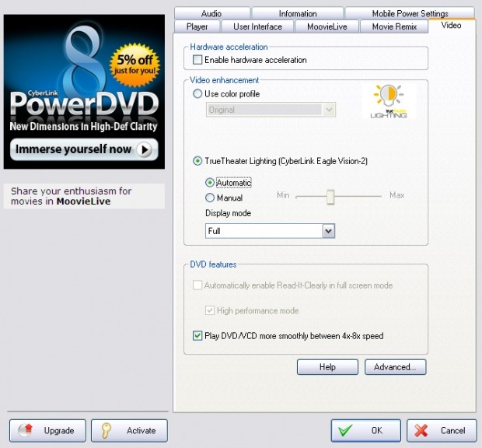This screenshot has width=482, height=448.
Task: Select the Video tab
Action: click(x=451, y=26)
